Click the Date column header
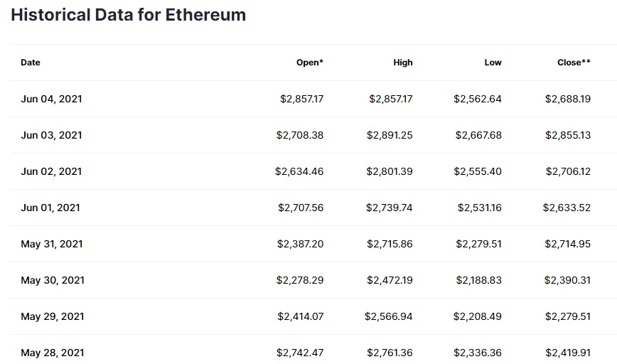The width and height of the screenshot is (617, 364). [31, 63]
